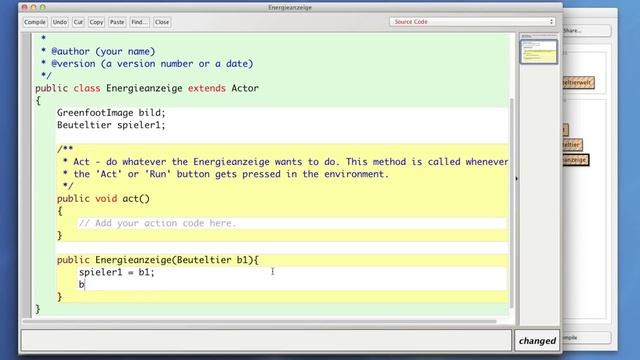
Task: Open the Find... dialog button
Action: point(140,22)
